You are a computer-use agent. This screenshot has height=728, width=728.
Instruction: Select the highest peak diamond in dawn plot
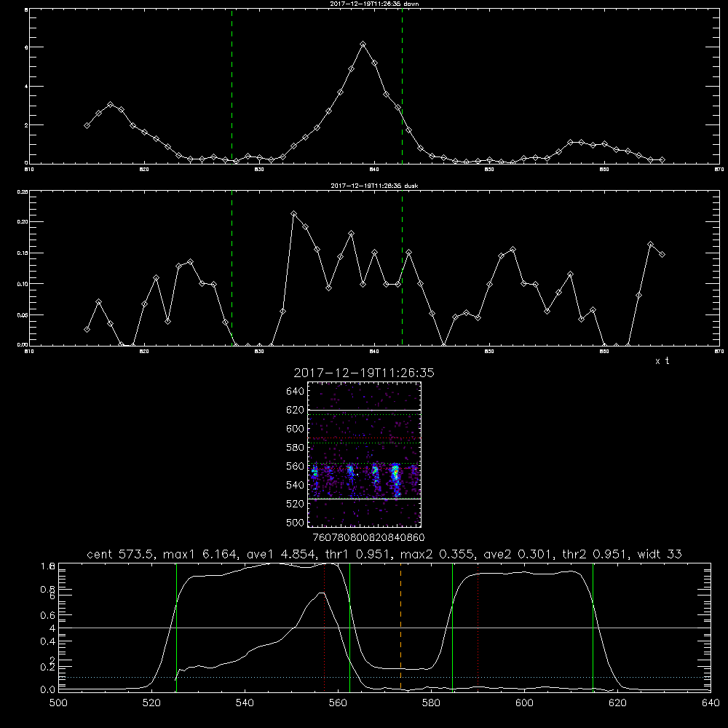tap(363, 44)
